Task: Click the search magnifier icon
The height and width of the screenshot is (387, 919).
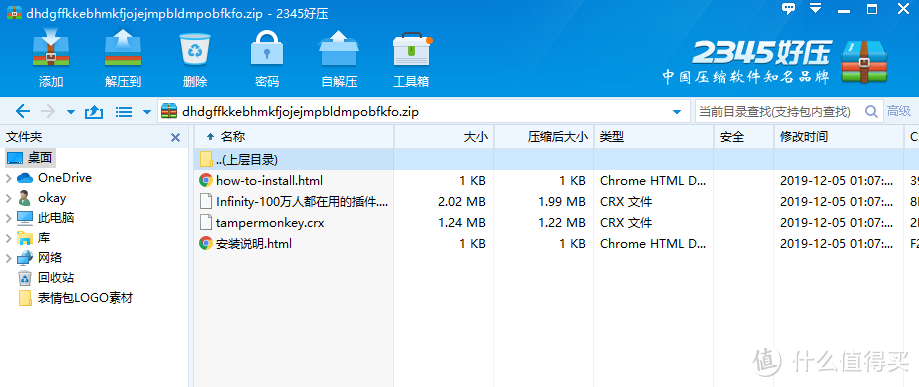Action: [872, 111]
